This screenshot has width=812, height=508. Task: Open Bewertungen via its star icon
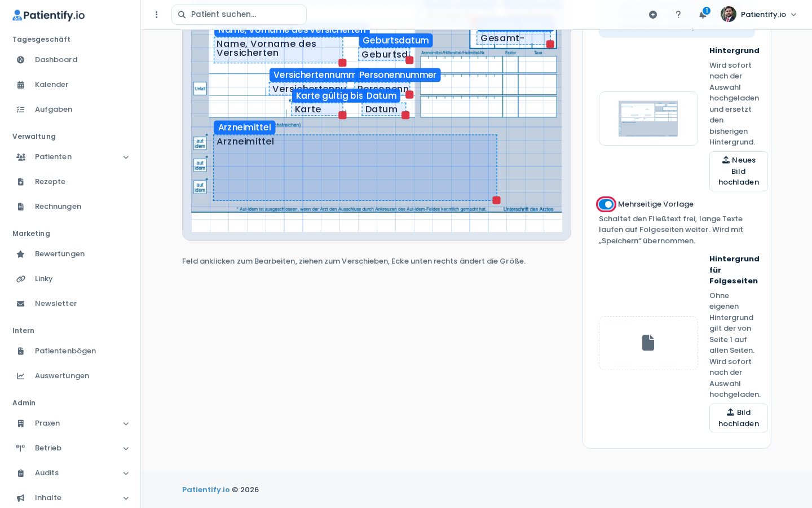[21, 254]
